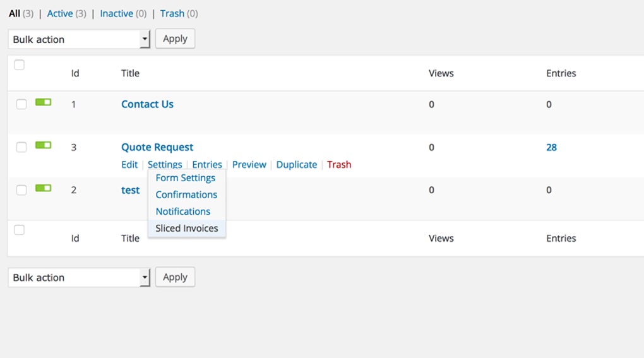Toggle the active switch for Contact Us

click(x=43, y=102)
